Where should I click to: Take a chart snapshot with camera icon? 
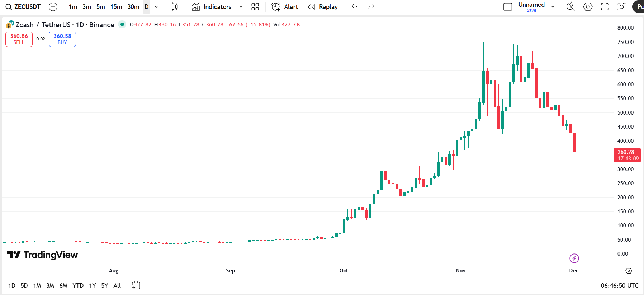pyautogui.click(x=621, y=7)
